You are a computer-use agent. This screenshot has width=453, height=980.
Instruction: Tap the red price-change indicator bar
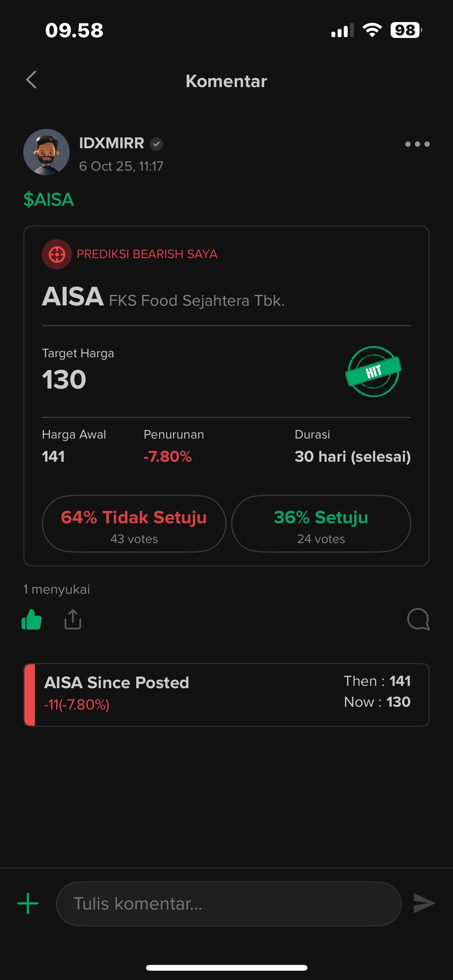pyautogui.click(x=29, y=695)
